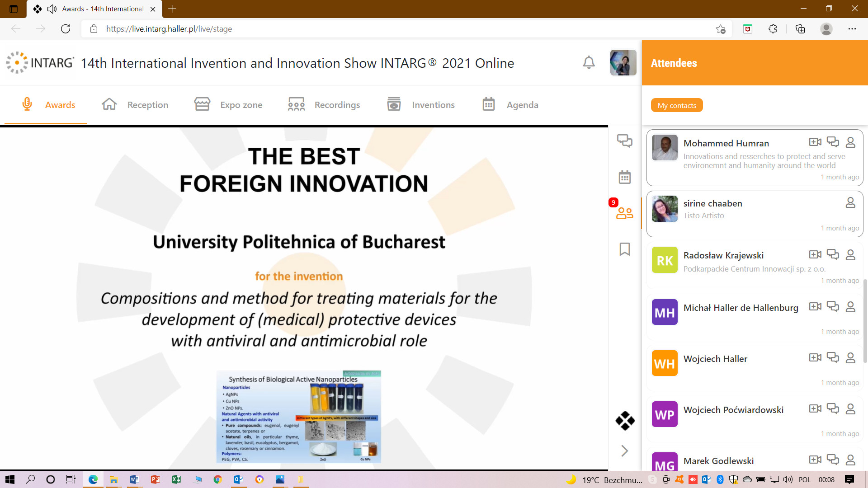This screenshot has width=868, height=488.
Task: Start video call with Wojciech Poćwiardowski
Action: 815,408
